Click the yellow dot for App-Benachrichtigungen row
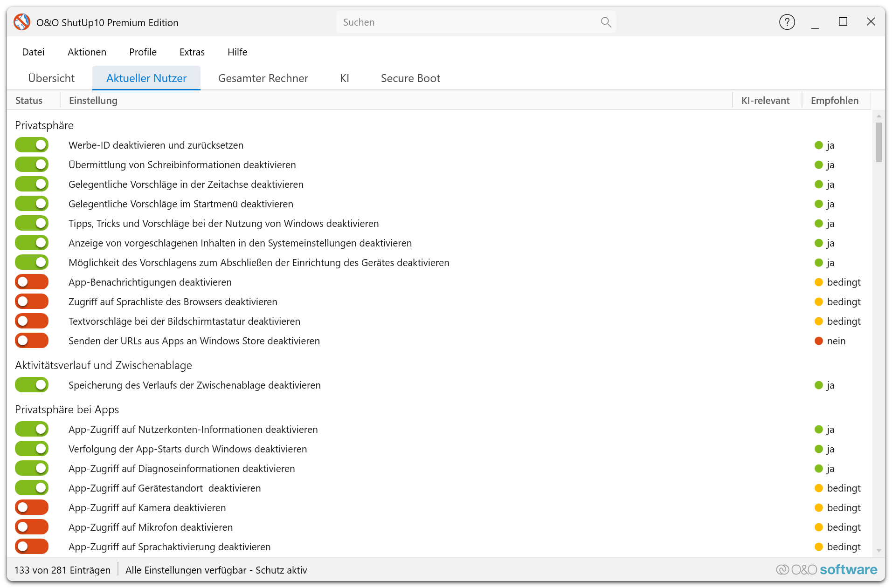The image size is (892, 588). point(818,282)
